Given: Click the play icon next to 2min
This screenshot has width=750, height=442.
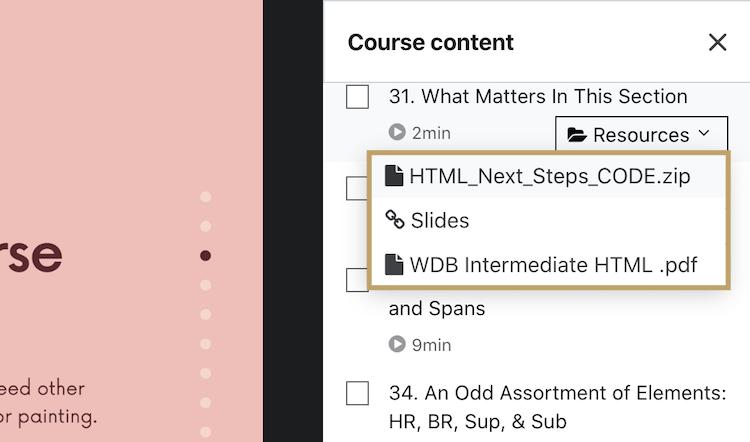Looking at the screenshot, I should [x=397, y=132].
